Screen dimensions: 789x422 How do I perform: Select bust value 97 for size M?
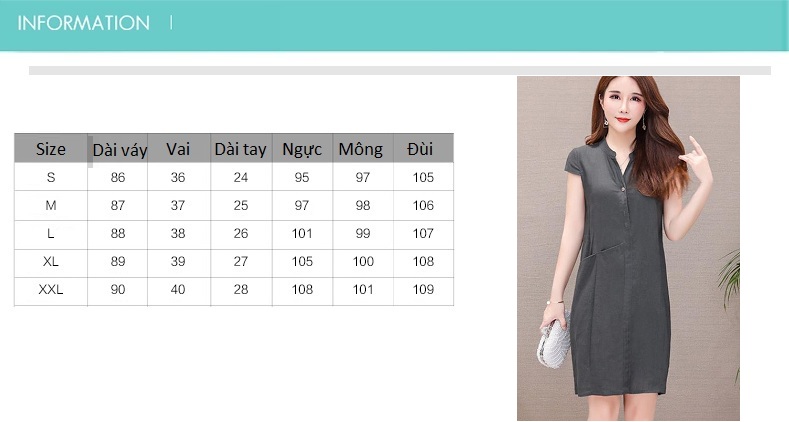(x=302, y=205)
